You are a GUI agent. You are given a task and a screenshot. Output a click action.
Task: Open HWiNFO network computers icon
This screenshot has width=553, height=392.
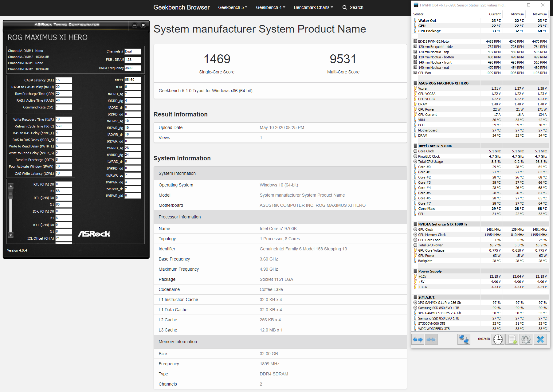[464, 339]
